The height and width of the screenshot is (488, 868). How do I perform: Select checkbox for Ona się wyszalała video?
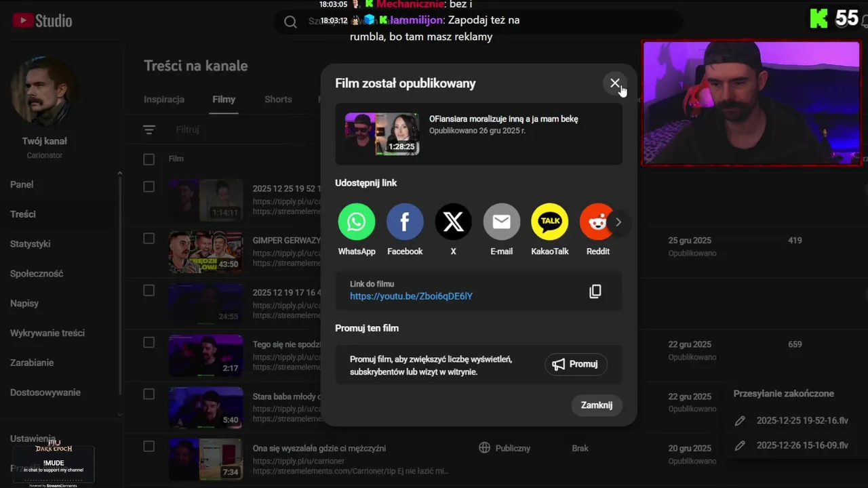pos(149,446)
